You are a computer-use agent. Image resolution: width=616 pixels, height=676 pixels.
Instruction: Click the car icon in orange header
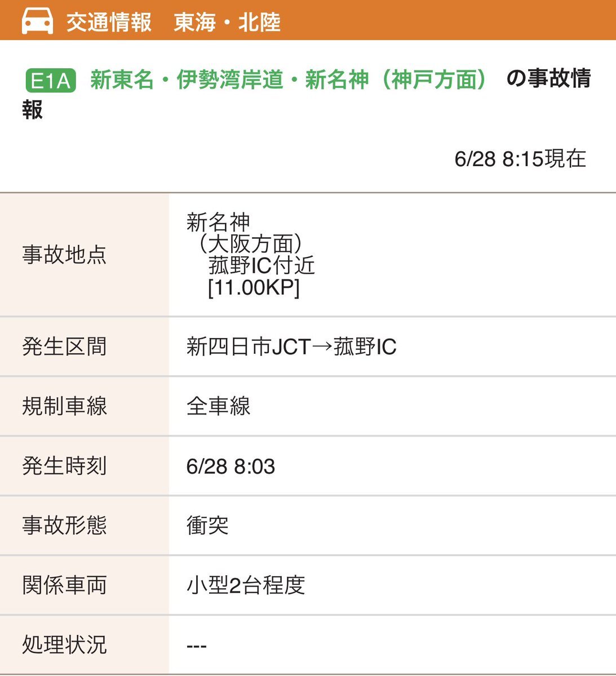pos(37,21)
